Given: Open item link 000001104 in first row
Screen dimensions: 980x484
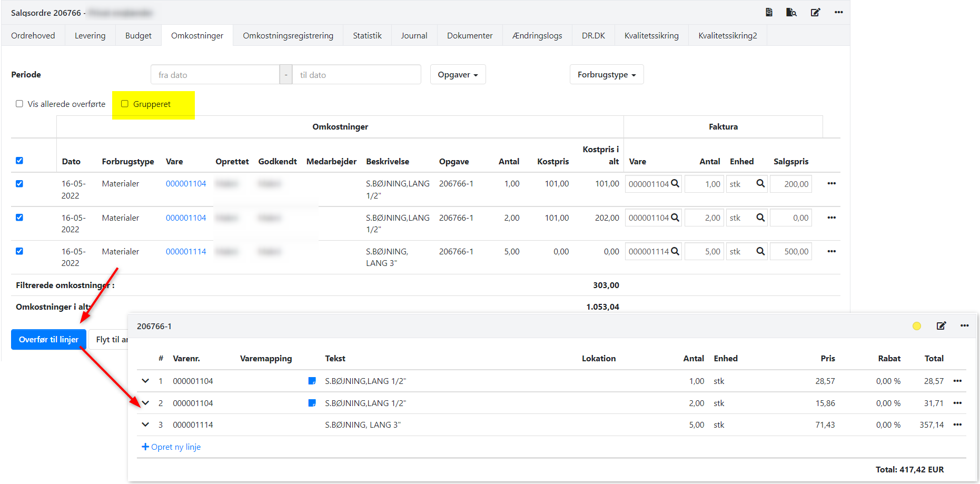Looking at the screenshot, I should [x=186, y=184].
